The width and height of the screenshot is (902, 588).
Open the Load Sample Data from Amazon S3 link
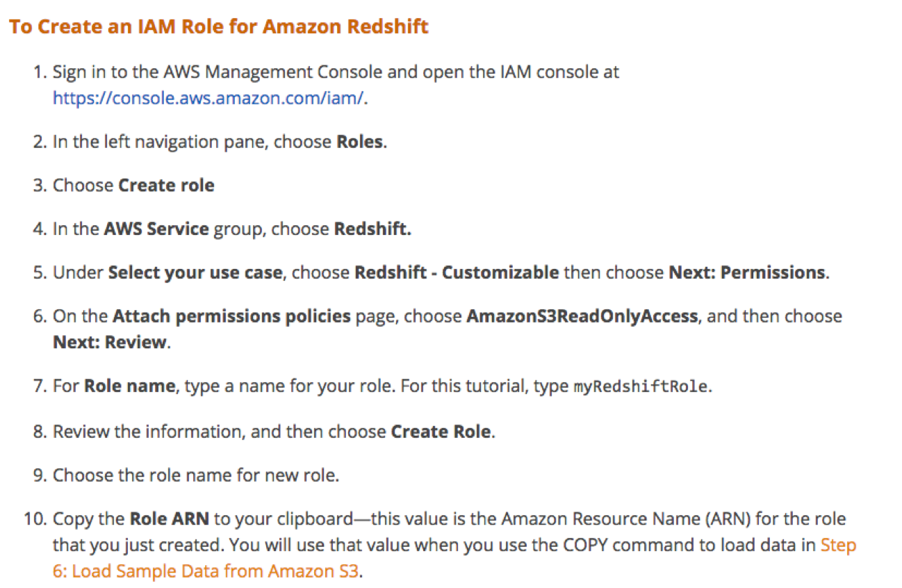[x=205, y=572]
